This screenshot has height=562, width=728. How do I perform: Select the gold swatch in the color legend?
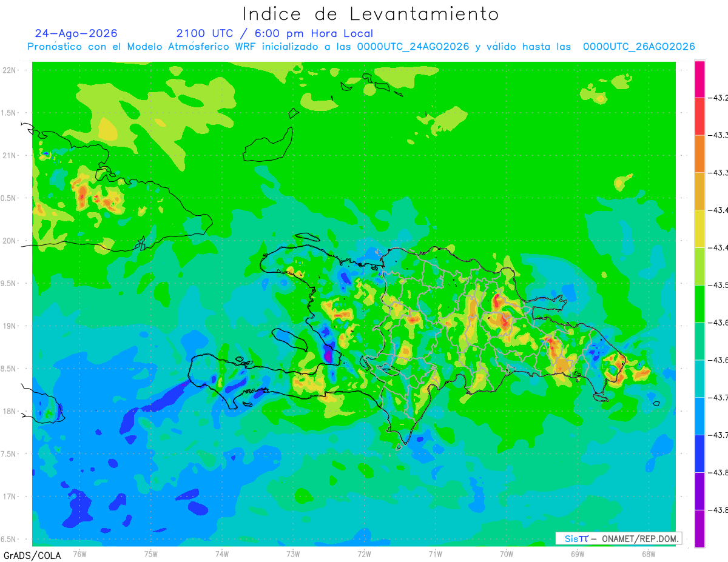[x=699, y=192]
